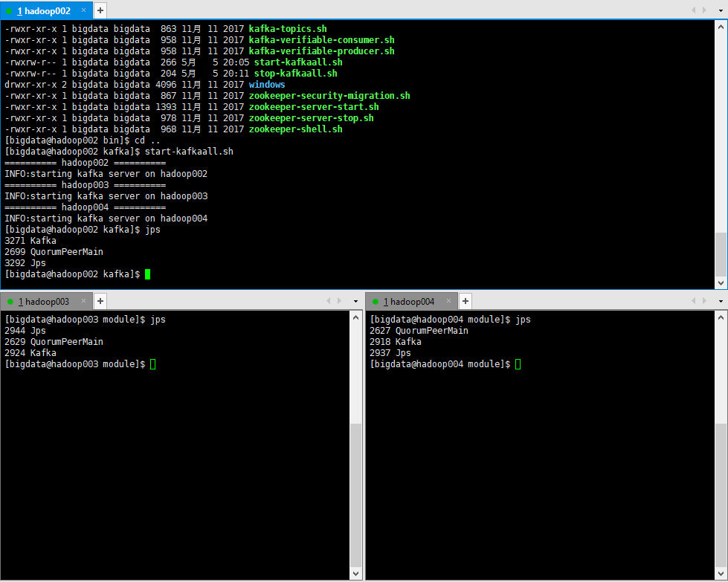Click kafka-verifiable-producer.sh in listing

[322, 51]
